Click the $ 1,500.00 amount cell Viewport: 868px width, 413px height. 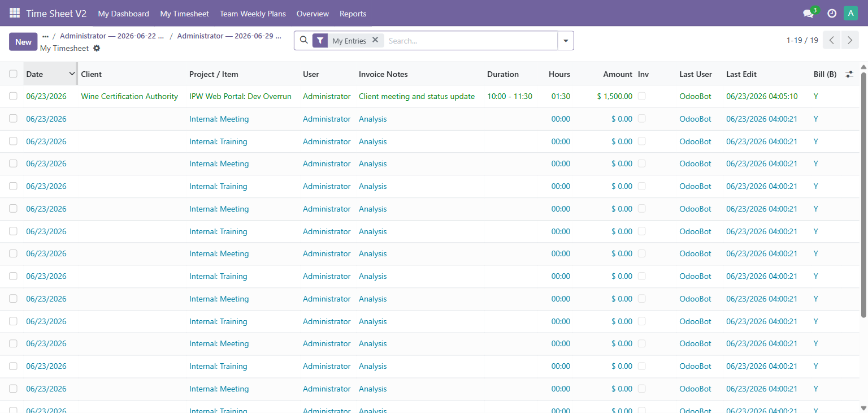point(615,96)
